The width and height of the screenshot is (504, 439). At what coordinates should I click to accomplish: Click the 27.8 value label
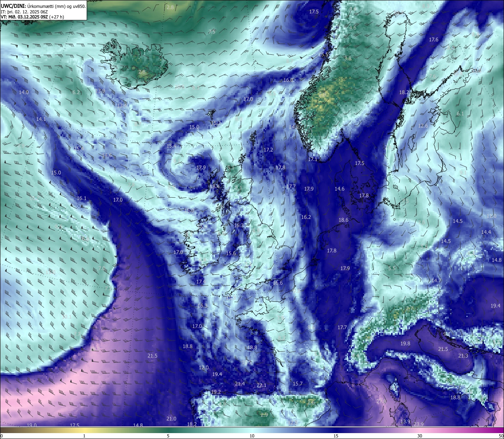pos(381,402)
